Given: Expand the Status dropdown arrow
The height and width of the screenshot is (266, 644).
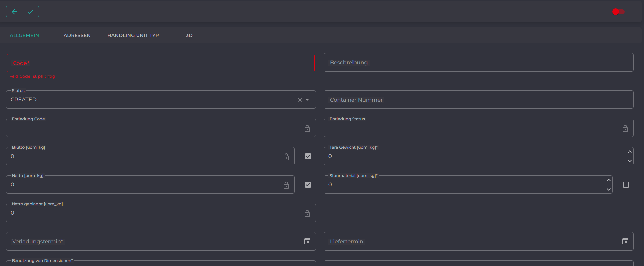Looking at the screenshot, I should [307, 100].
